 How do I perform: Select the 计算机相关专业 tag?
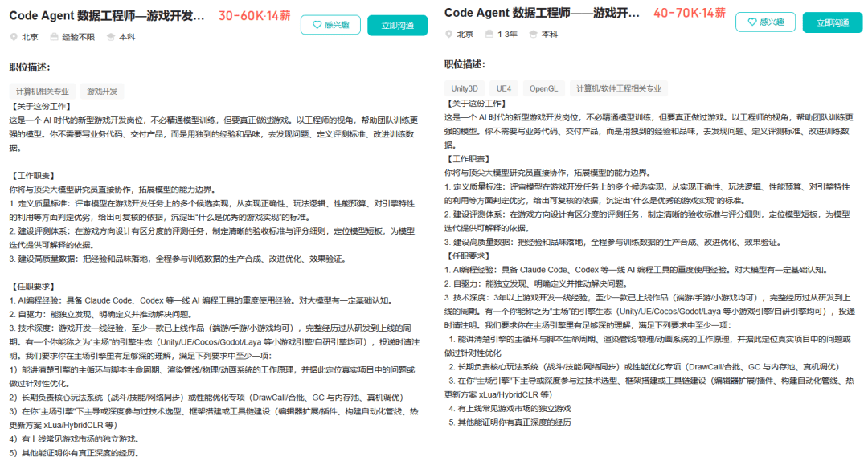tap(43, 92)
